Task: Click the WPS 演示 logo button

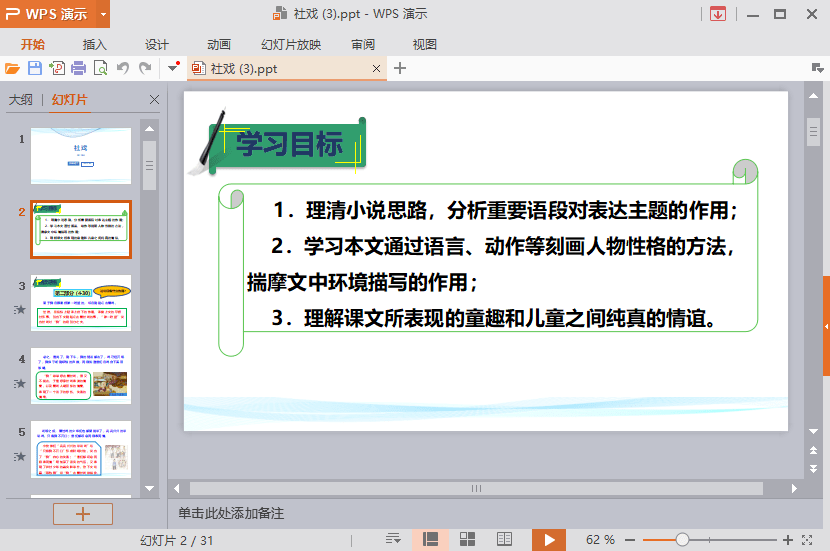Action: (x=47, y=14)
